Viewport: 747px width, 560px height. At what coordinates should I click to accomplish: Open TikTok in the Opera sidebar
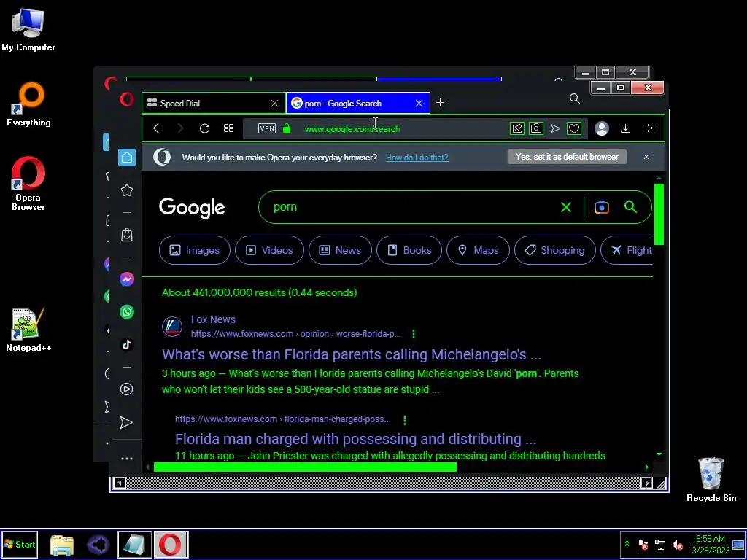(127, 344)
